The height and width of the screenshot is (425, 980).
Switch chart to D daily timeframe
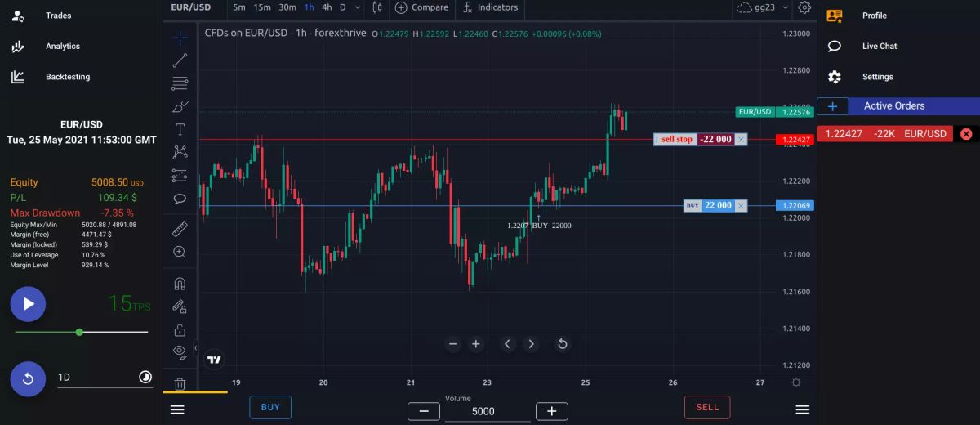tap(343, 7)
